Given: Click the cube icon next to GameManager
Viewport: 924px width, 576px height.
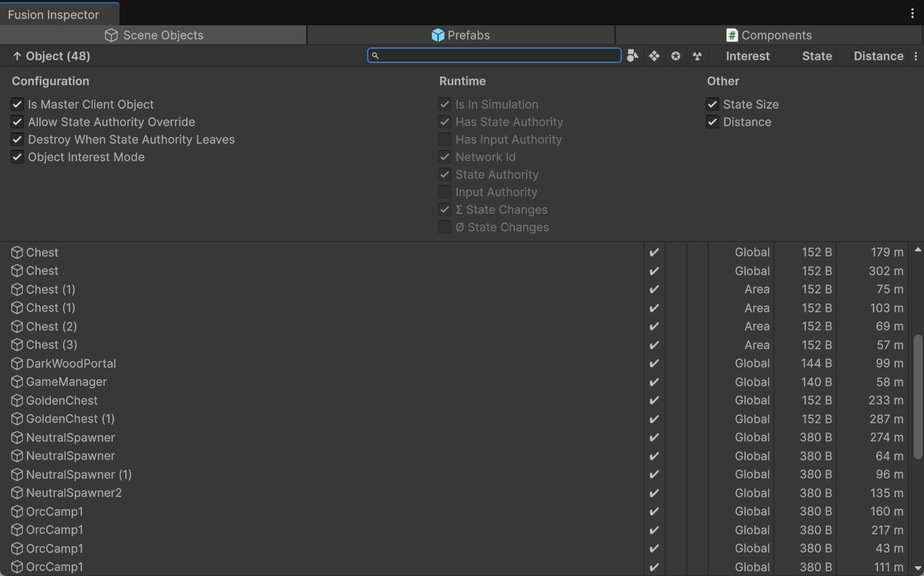Looking at the screenshot, I should [x=17, y=382].
